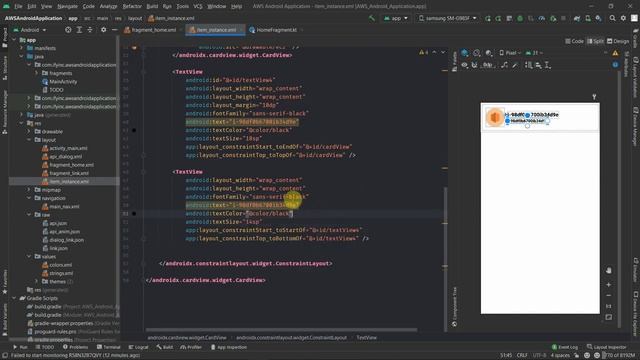Hide the Project panel with minus icon
The image size is (640, 360).
click(x=114, y=30)
